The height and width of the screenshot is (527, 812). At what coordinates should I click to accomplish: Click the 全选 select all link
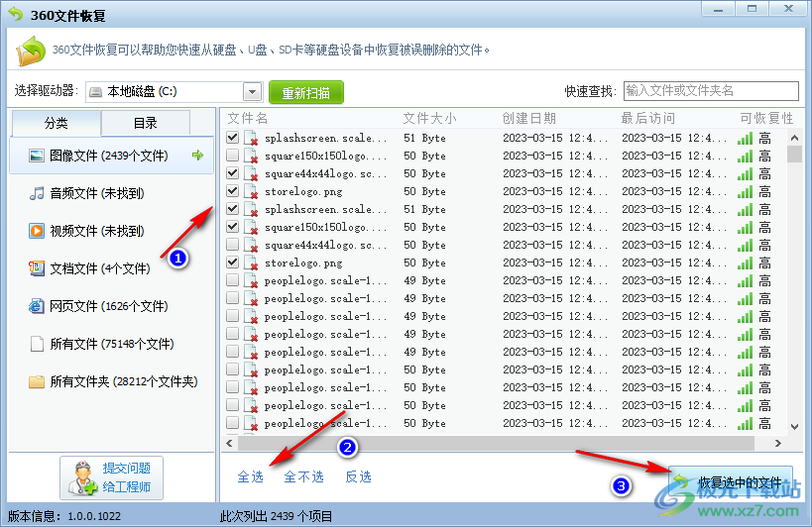251,476
